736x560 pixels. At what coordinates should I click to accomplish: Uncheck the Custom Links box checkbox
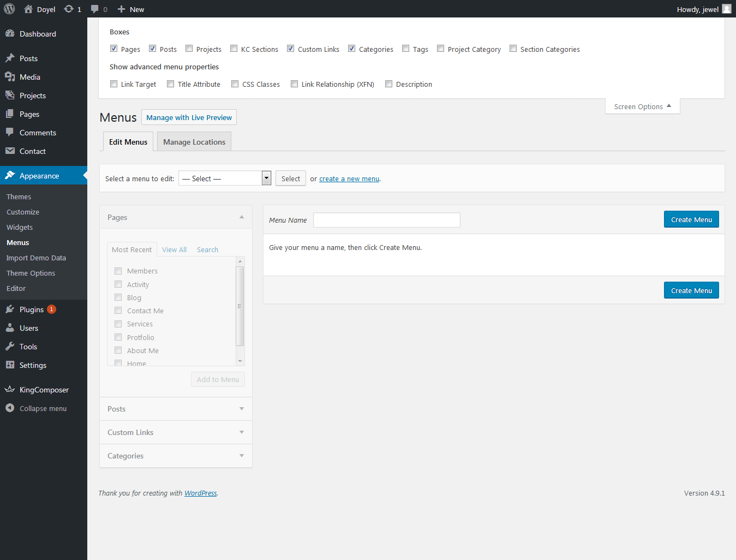point(291,49)
